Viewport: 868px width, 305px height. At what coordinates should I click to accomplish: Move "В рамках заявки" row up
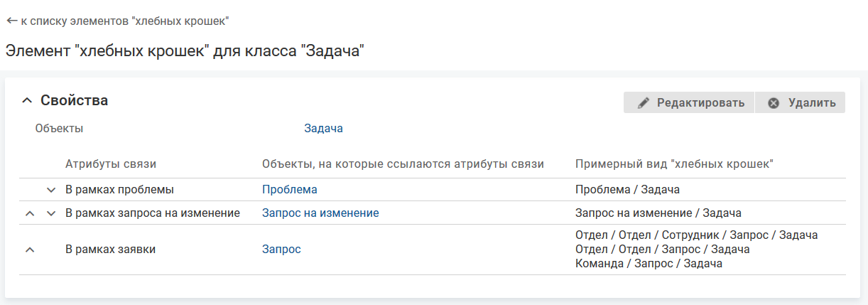point(29,250)
